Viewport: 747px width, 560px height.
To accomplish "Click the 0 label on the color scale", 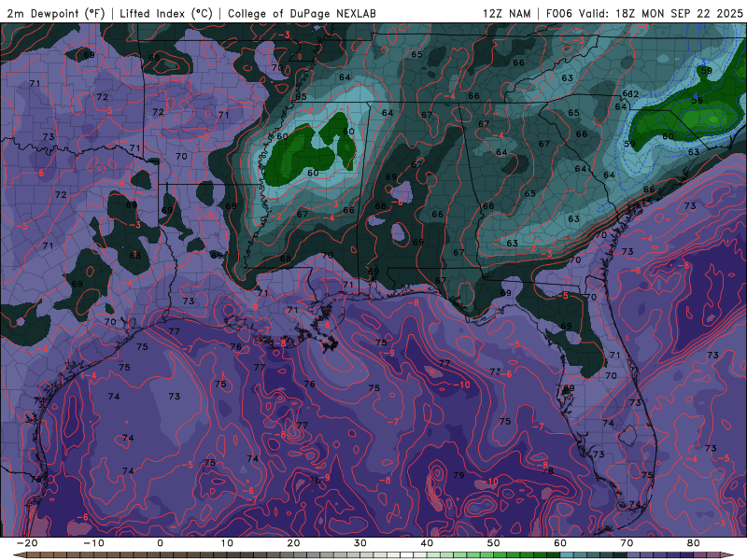I will coord(160,543).
